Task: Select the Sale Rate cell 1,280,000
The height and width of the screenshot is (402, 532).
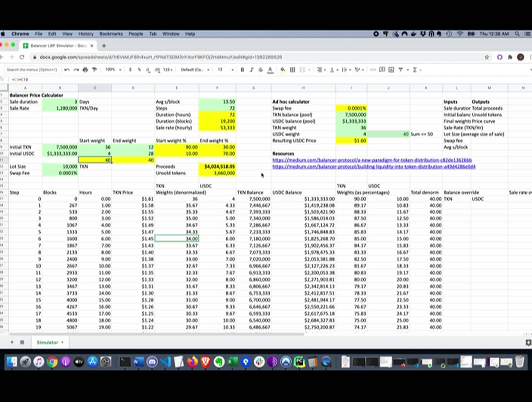Action: [60, 108]
